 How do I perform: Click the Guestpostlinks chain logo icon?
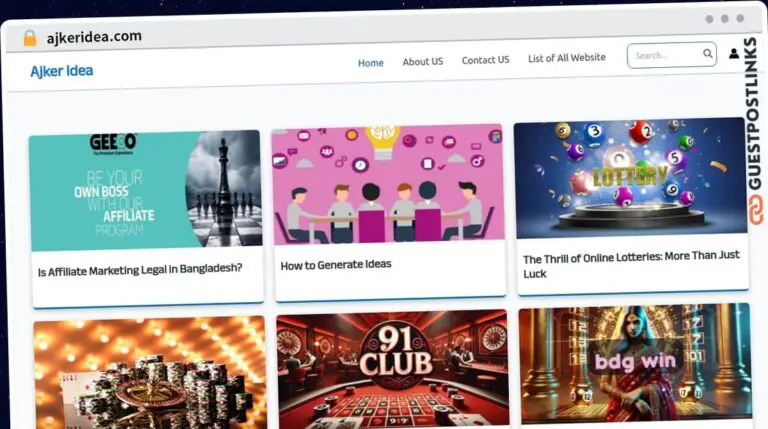pos(756,210)
